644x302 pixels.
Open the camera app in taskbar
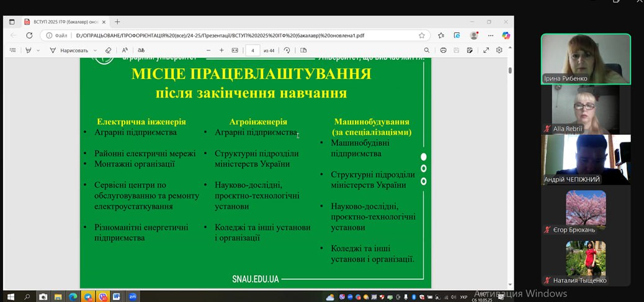[43, 296]
